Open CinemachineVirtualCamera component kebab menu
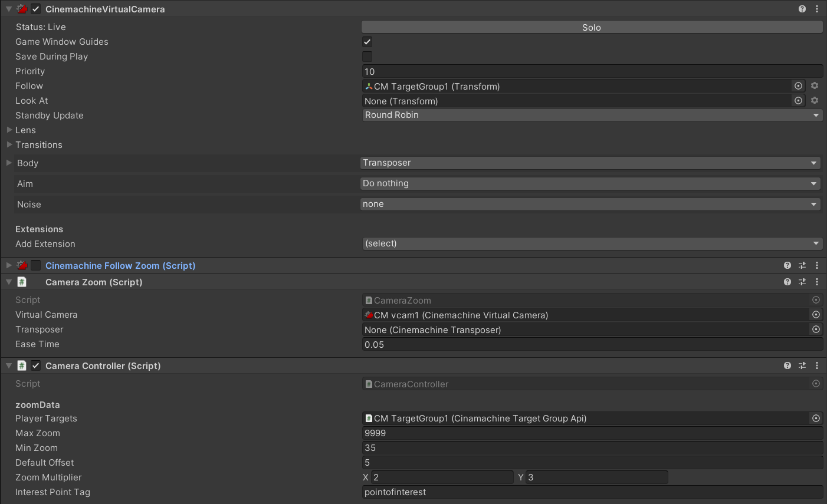Image resolution: width=827 pixels, height=504 pixels. [x=817, y=9]
